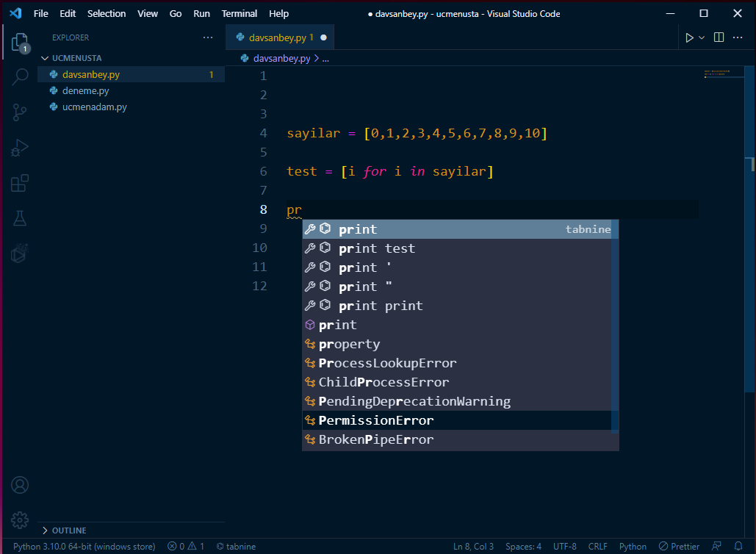The height and width of the screenshot is (554, 756).
Task: Click line number 4 in gutter
Action: pyautogui.click(x=263, y=133)
